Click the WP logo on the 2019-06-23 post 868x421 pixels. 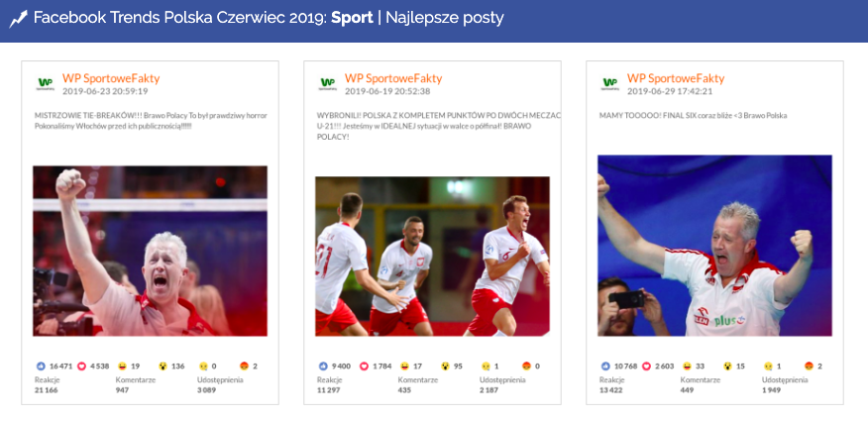[x=46, y=84]
